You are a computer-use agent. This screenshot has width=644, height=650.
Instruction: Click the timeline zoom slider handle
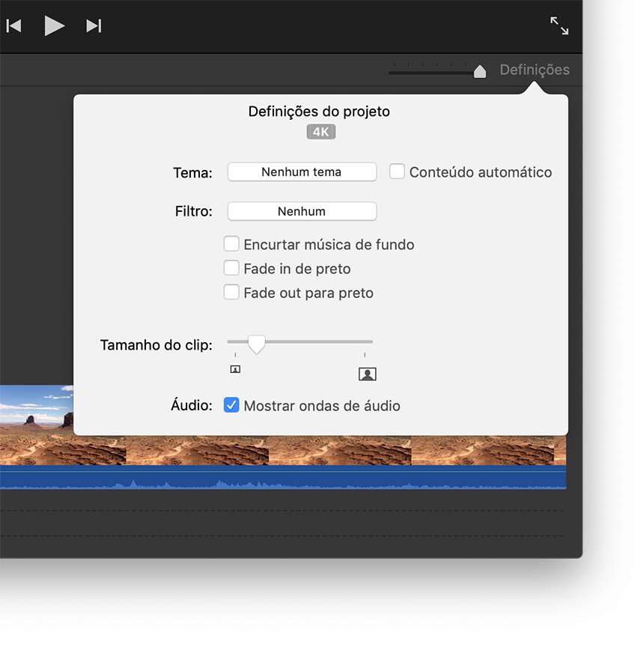click(x=480, y=71)
